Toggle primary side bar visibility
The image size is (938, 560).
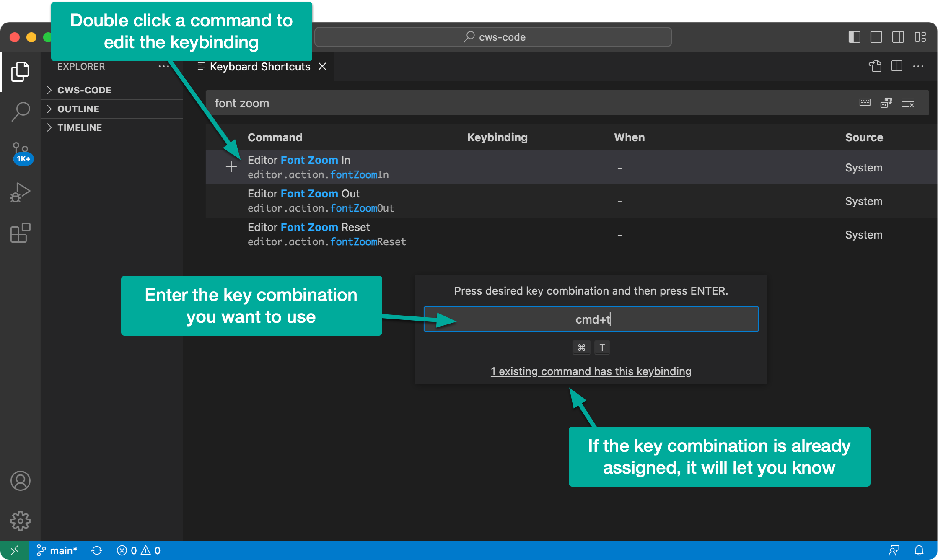click(854, 37)
